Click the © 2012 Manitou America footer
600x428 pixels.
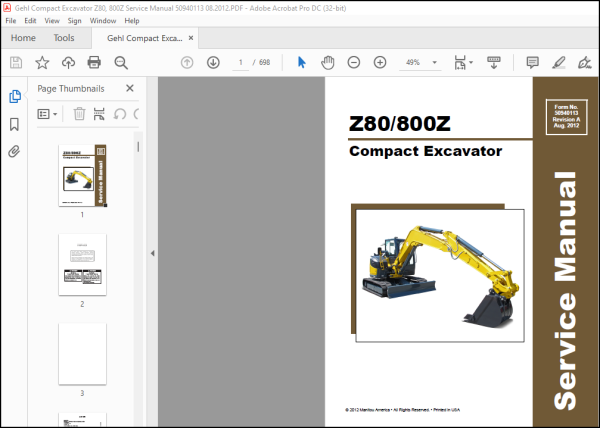(x=403, y=410)
